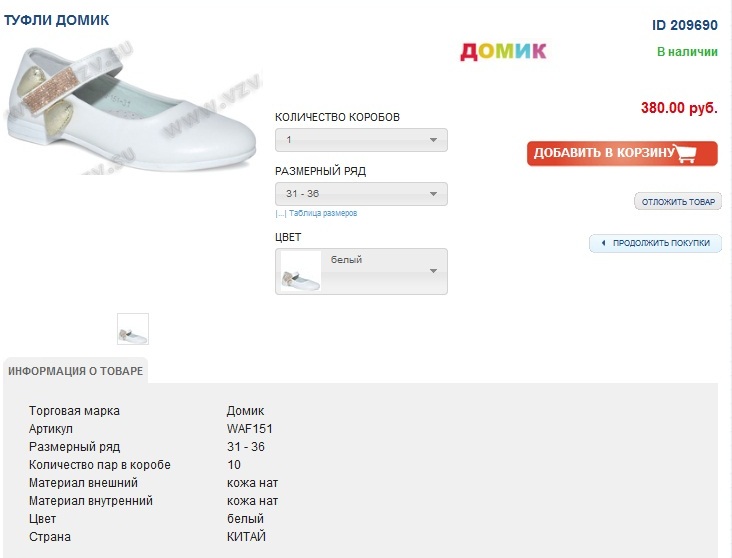
Task: Click the Отложить товар button
Action: pos(678,202)
